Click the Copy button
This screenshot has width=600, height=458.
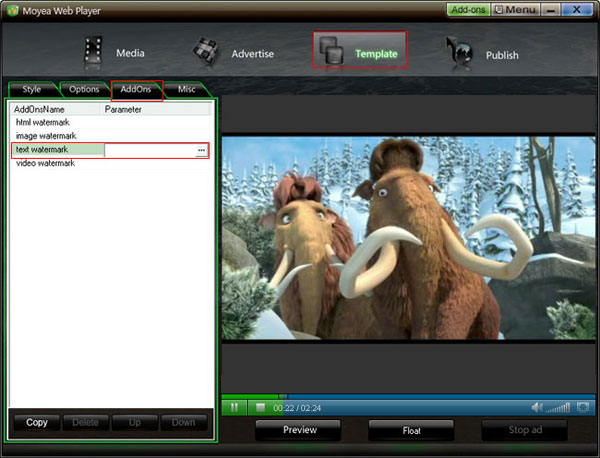(x=37, y=422)
